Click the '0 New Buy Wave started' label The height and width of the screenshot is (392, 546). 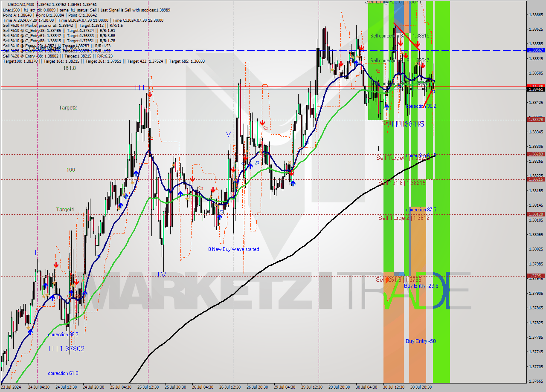tap(233, 249)
